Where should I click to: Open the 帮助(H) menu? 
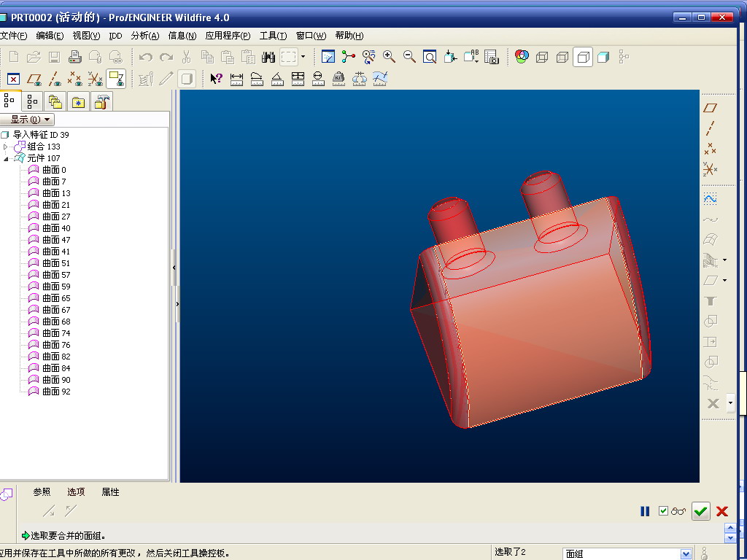click(349, 36)
